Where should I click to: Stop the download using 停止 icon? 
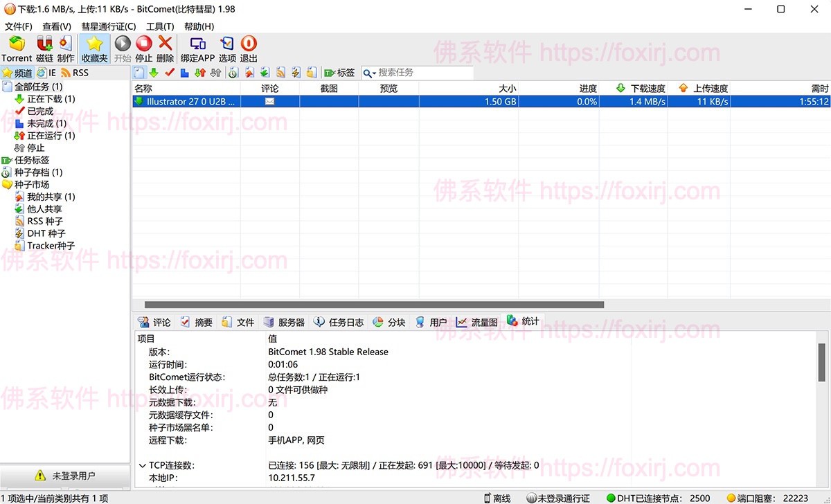coord(143,47)
